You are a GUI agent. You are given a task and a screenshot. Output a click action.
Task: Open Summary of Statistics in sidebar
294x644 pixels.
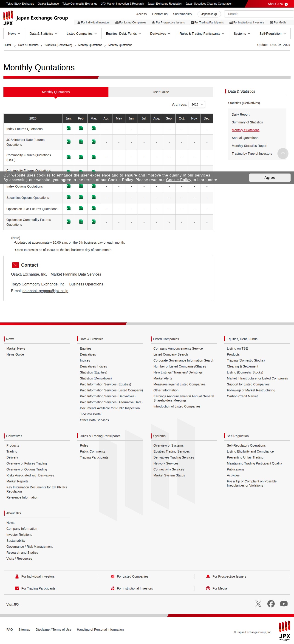coord(247,122)
